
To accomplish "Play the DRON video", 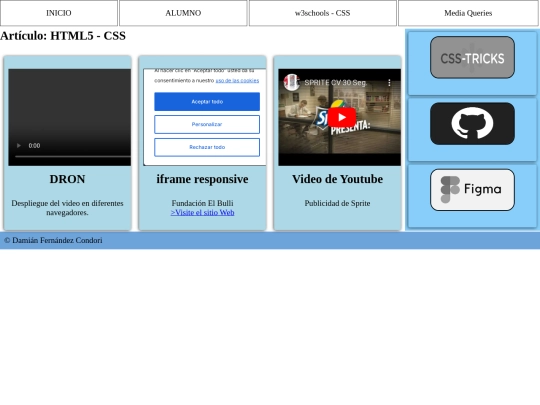I will point(19,146).
